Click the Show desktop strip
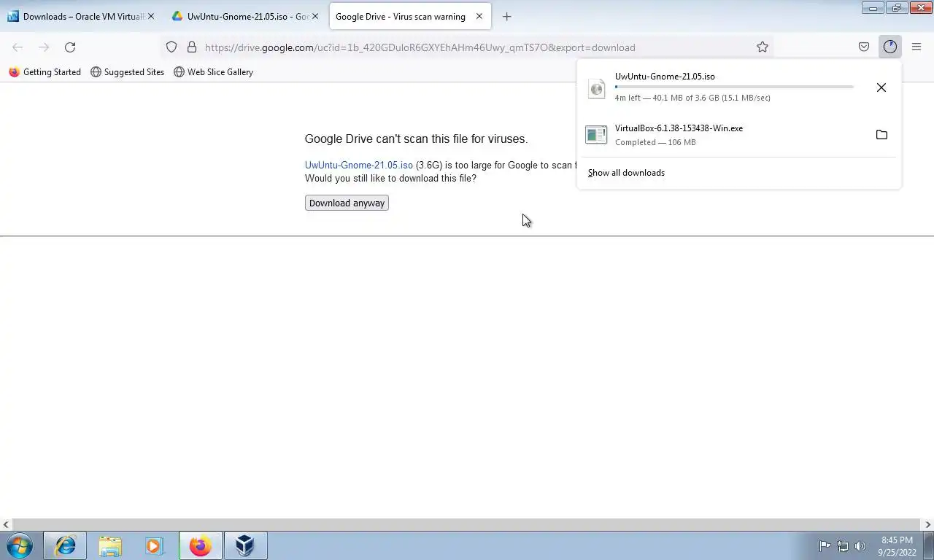The width and height of the screenshot is (934, 560). point(929,545)
